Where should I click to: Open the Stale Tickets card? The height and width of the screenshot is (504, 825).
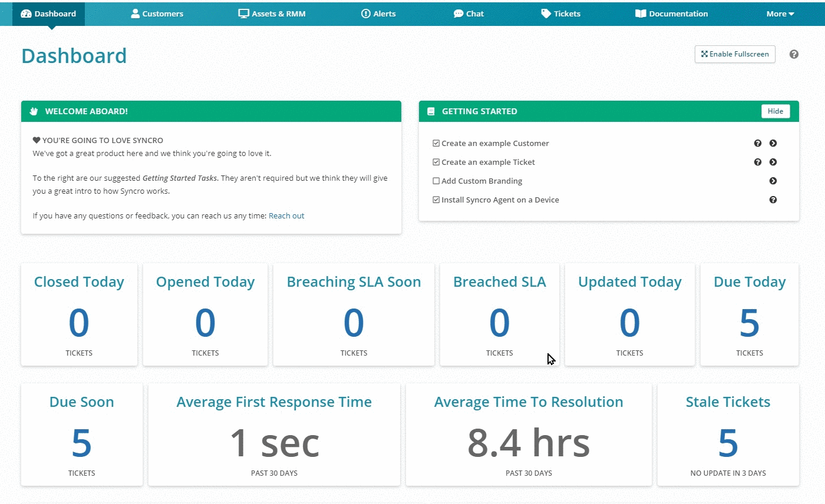(x=728, y=435)
